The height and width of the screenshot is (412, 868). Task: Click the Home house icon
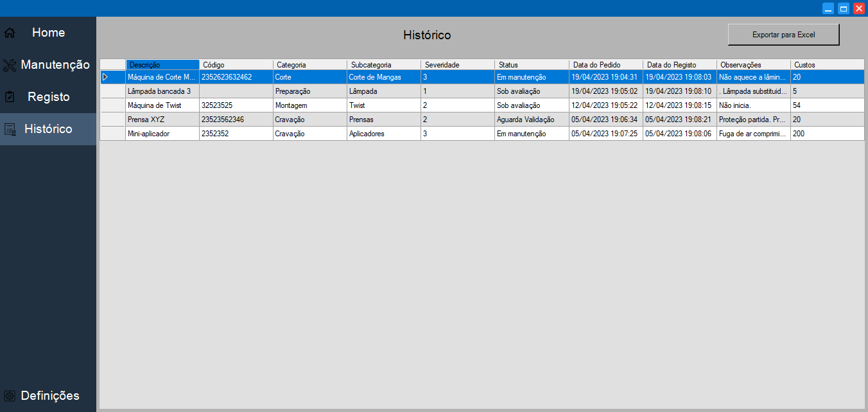pyautogui.click(x=10, y=32)
